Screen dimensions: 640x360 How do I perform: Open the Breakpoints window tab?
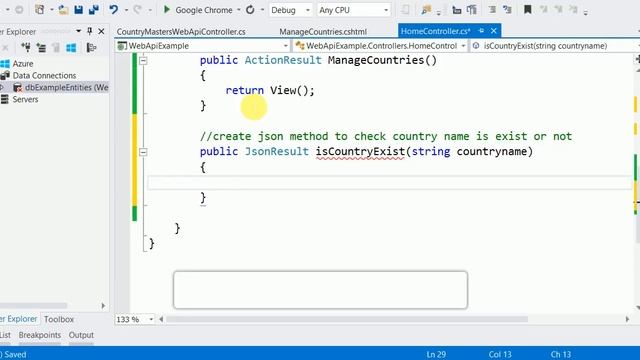point(40,335)
